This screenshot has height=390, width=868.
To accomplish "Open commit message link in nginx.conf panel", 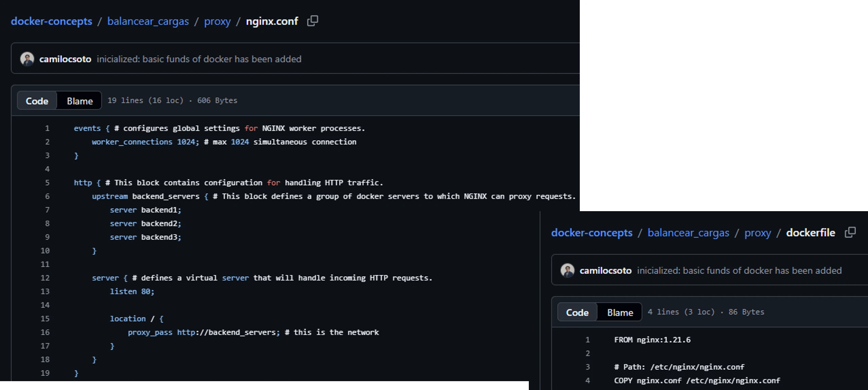I will pyautogui.click(x=199, y=59).
